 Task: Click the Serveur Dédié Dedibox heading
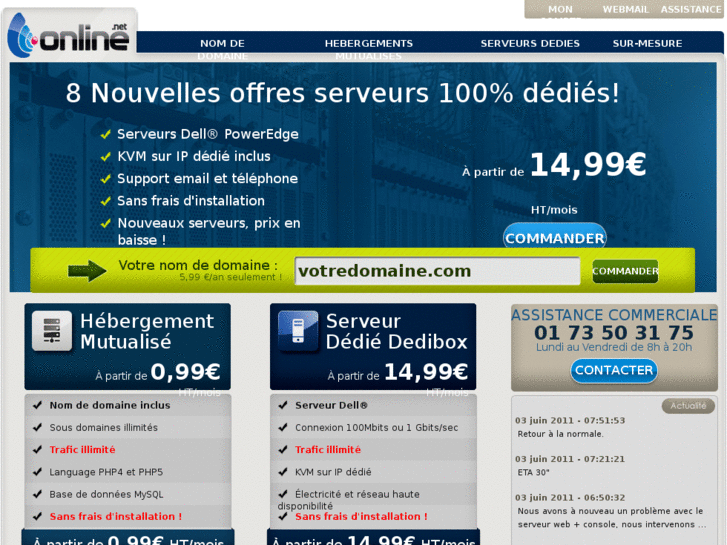(396, 331)
